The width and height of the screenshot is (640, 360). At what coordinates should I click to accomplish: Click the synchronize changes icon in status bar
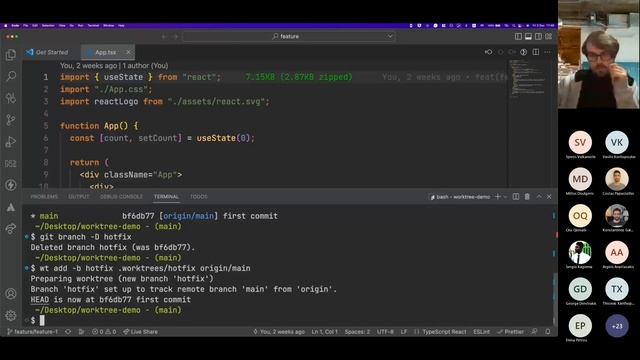68,331
